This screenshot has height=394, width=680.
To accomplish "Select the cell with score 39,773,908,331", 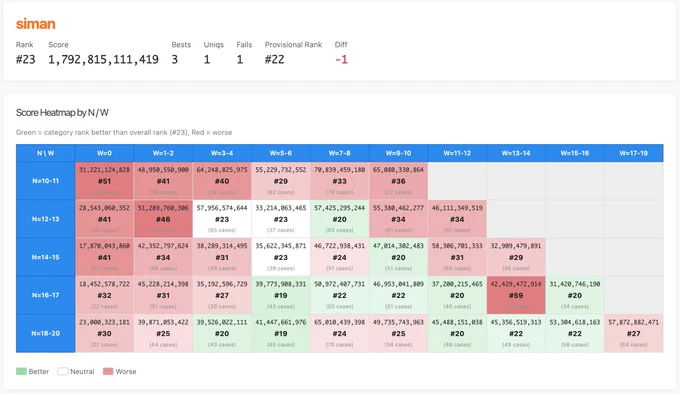I will pyautogui.click(x=281, y=295).
